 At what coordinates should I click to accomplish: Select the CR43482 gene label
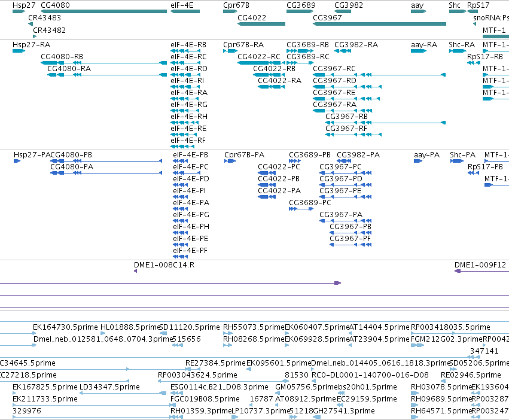pos(49,30)
